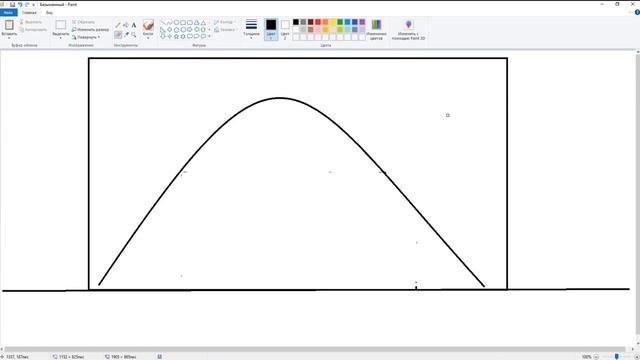Switch to the Home ribbon tab
This screenshot has width=640, height=360.
tap(29, 13)
